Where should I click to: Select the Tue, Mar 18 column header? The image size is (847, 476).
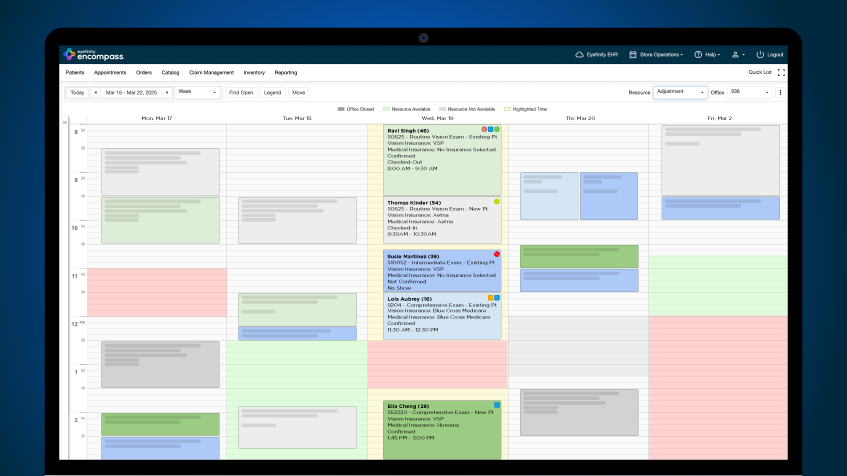coord(297,118)
